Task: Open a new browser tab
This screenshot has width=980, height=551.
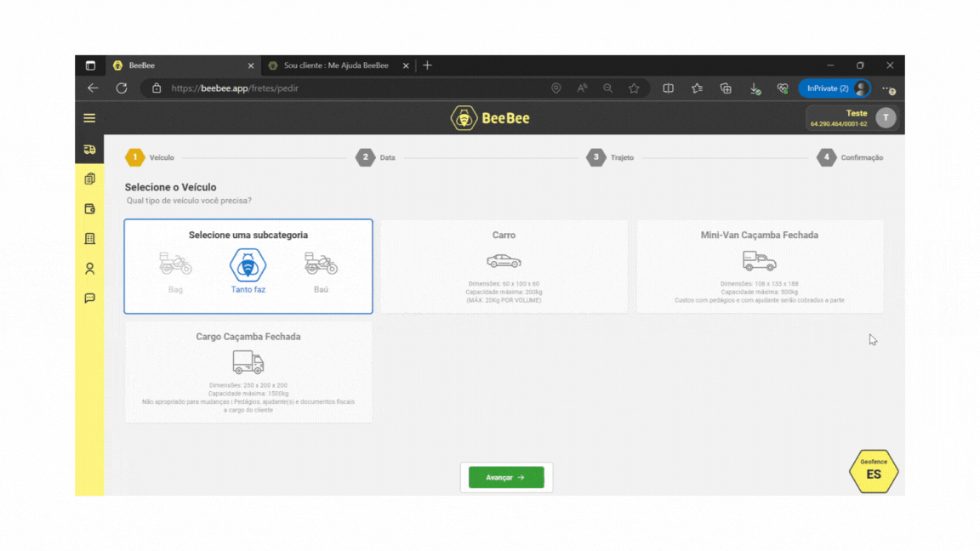Action: coord(428,65)
